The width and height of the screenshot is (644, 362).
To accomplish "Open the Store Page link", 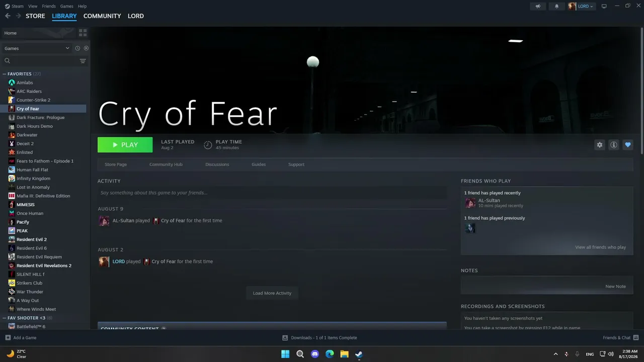I will pos(116,164).
